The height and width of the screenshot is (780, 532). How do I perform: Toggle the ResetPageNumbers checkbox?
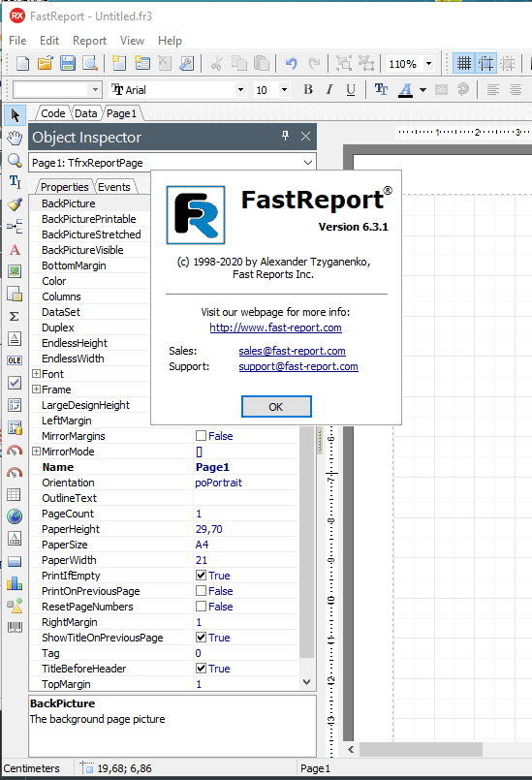[201, 607]
